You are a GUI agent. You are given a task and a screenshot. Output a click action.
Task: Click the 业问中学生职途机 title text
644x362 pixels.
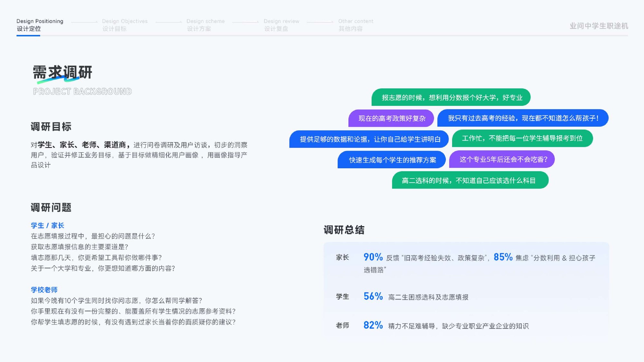599,26
